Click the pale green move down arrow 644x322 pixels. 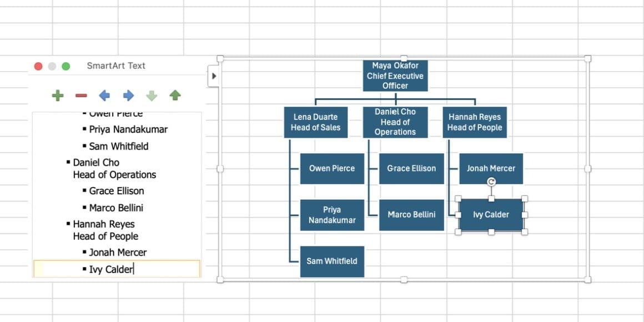click(152, 95)
